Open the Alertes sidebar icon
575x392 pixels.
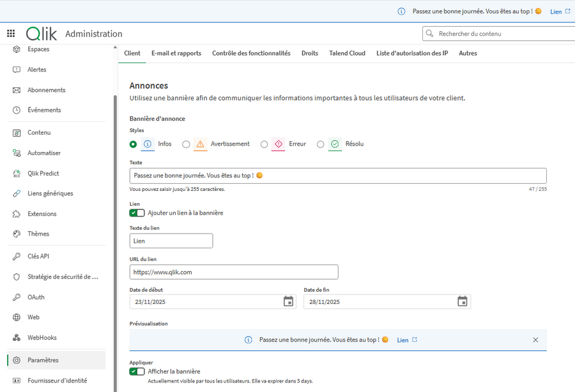pyautogui.click(x=17, y=70)
